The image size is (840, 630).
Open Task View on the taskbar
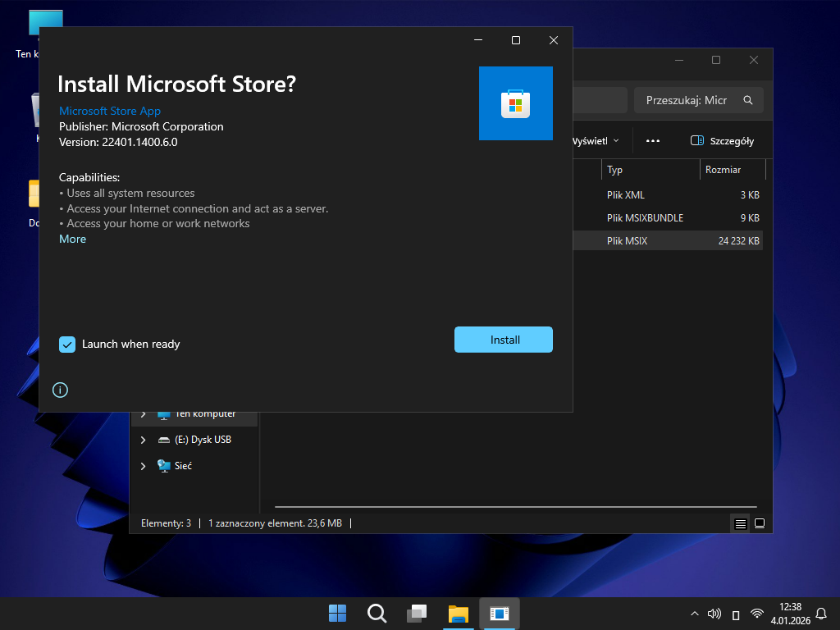(418, 613)
